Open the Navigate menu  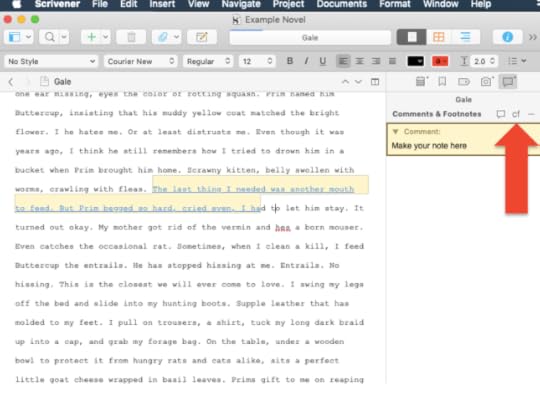click(x=241, y=4)
